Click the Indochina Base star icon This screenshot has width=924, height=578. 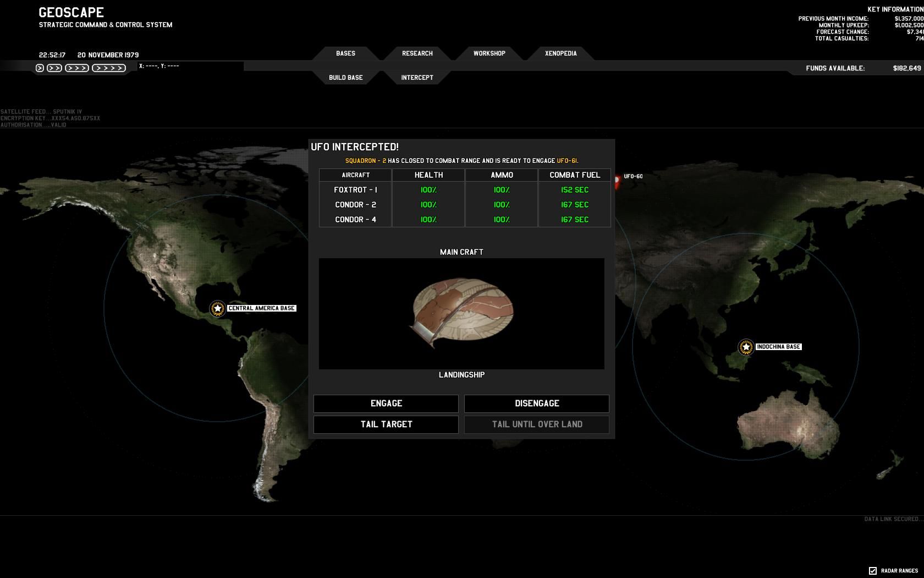click(x=746, y=347)
